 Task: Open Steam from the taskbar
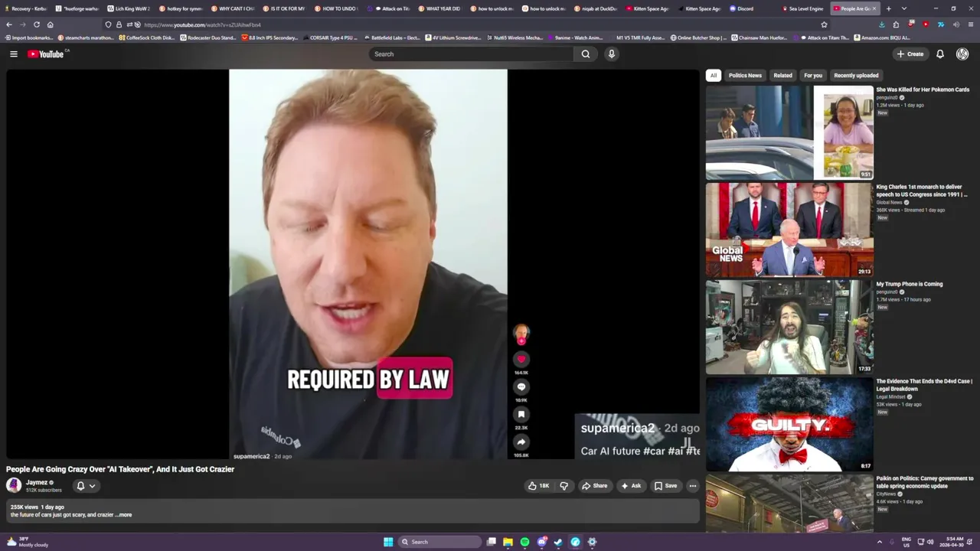pyautogui.click(x=558, y=542)
